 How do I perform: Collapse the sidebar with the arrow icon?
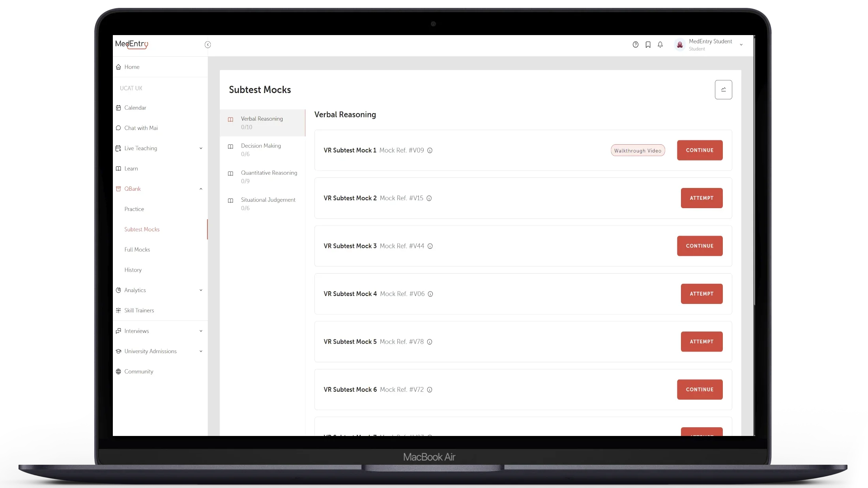tap(208, 45)
